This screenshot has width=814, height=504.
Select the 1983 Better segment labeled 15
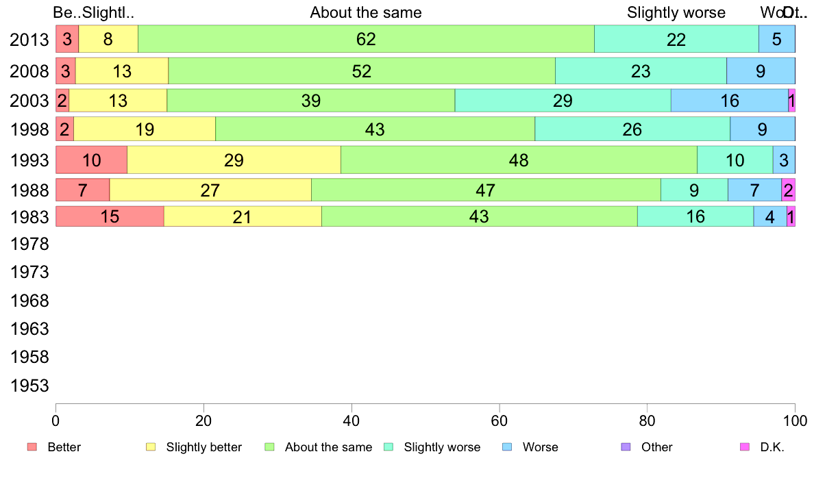pos(110,217)
